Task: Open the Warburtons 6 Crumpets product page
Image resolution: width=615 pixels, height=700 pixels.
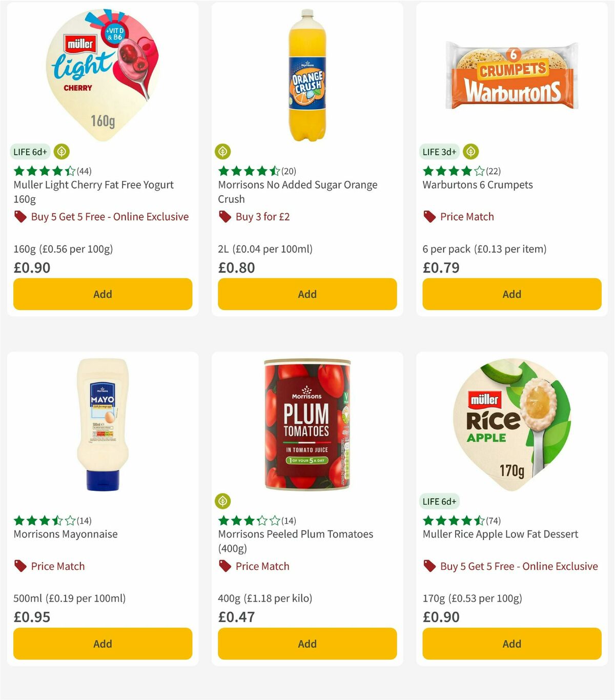Action: pyautogui.click(x=477, y=184)
